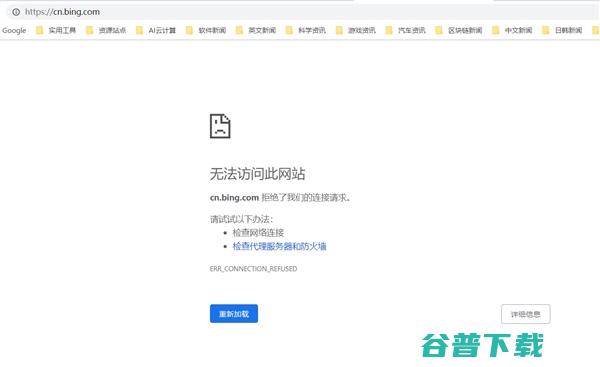Open the 科学资讯 bookmark folder

[x=306, y=30]
